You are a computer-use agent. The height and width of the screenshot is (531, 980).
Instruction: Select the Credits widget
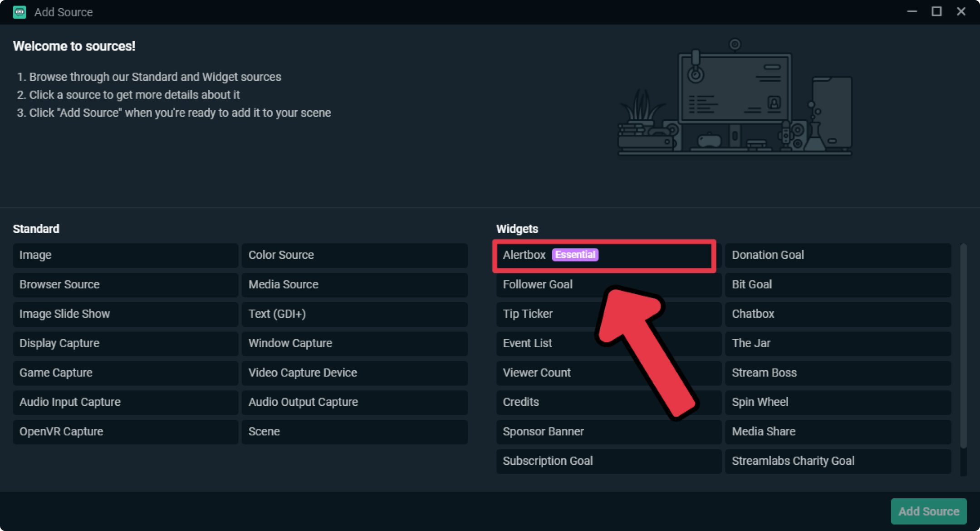(x=520, y=402)
